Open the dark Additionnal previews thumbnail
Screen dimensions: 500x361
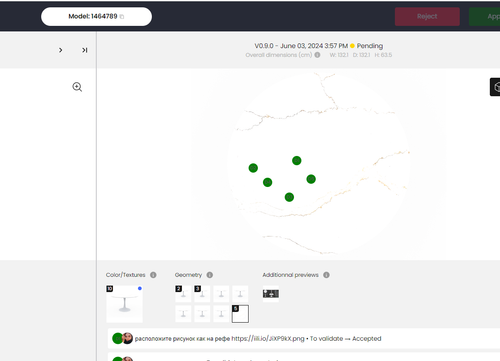pos(271,294)
